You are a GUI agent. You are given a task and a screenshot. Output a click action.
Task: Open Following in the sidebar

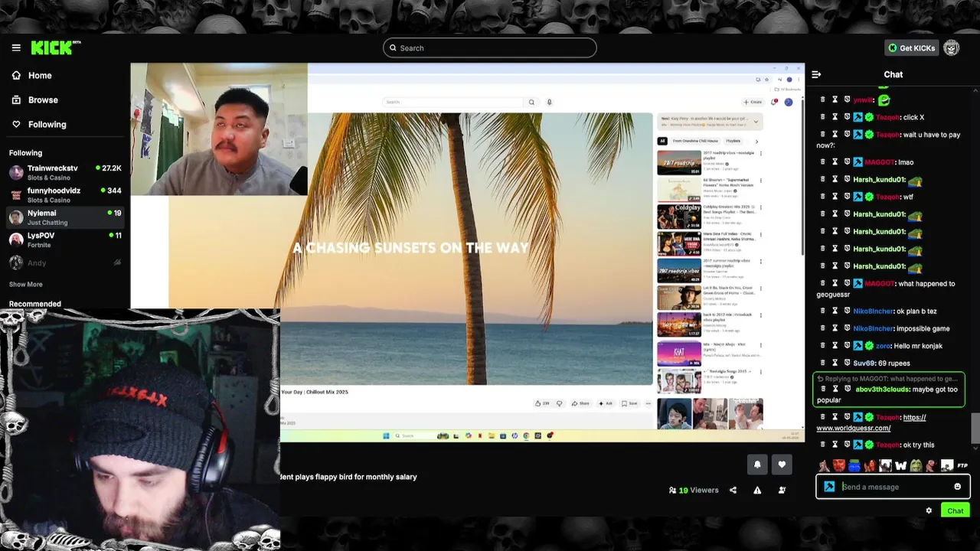click(46, 124)
